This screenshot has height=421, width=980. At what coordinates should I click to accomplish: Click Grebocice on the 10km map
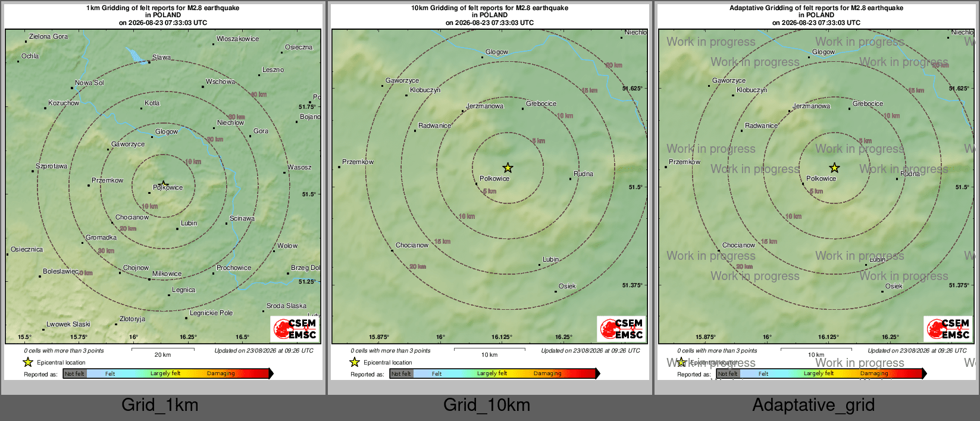541,103
